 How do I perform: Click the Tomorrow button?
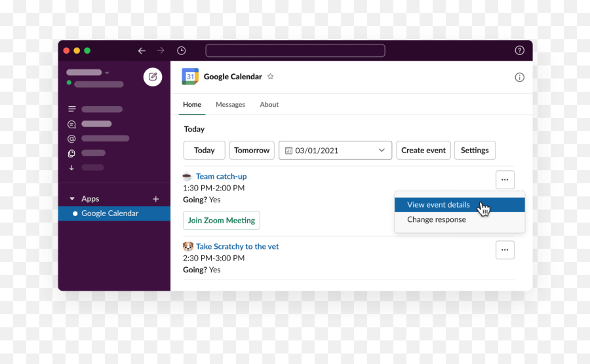252,151
